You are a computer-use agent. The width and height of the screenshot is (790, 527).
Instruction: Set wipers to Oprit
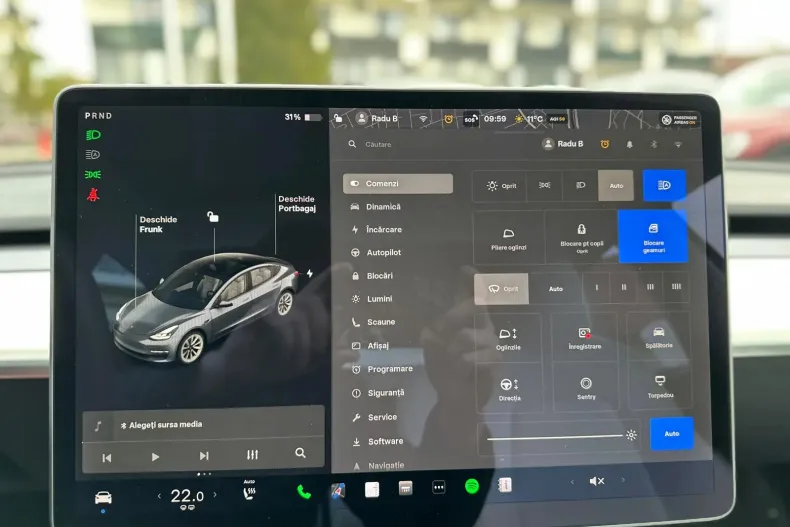click(502, 289)
